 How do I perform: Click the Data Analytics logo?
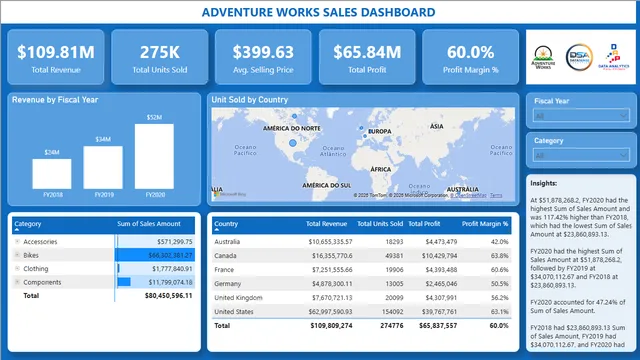tap(614, 57)
